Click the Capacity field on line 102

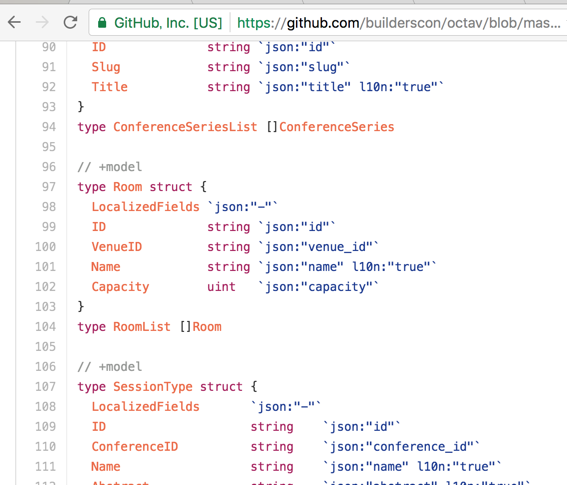(x=120, y=287)
